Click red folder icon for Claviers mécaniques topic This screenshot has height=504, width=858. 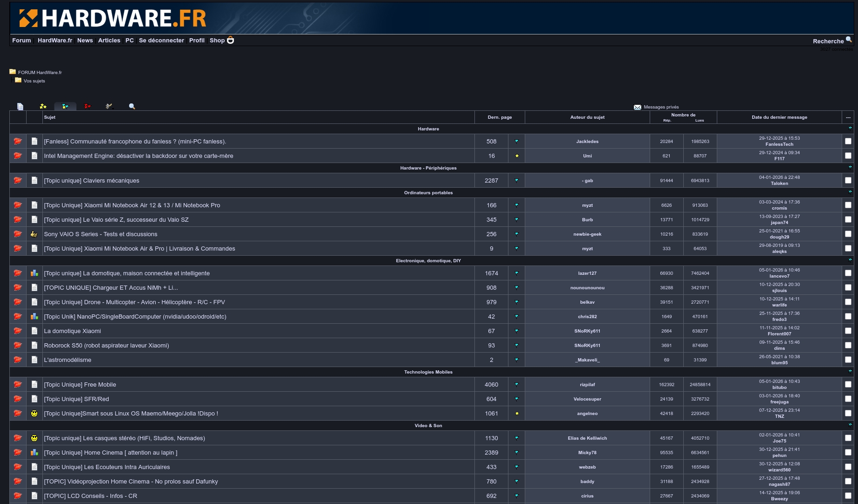tap(18, 180)
